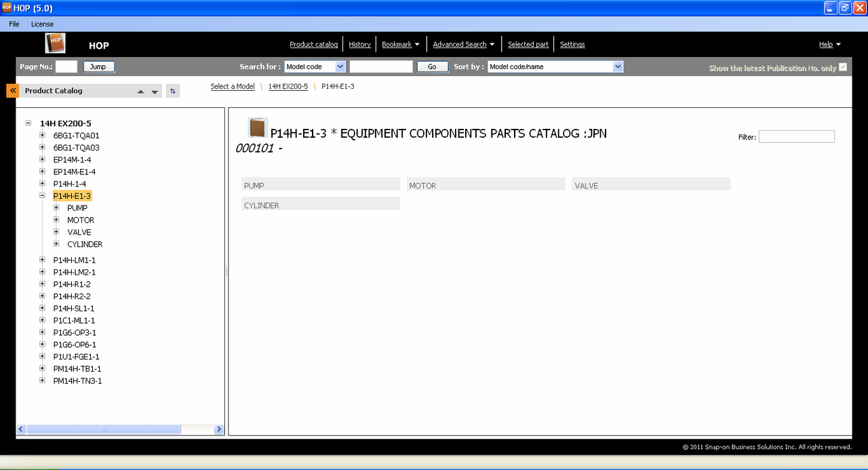Click the down arrow in Product Catalog header
Screen dimensions: 868x470
coord(155,92)
